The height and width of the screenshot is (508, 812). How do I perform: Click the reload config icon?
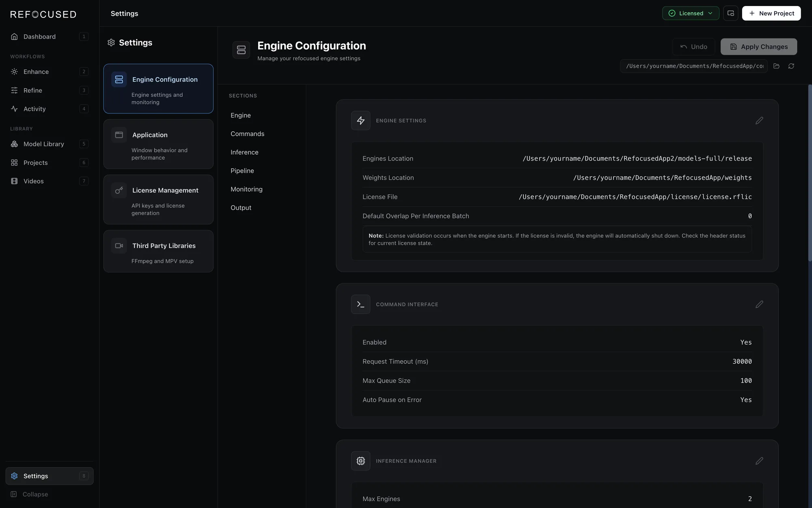[x=791, y=66]
